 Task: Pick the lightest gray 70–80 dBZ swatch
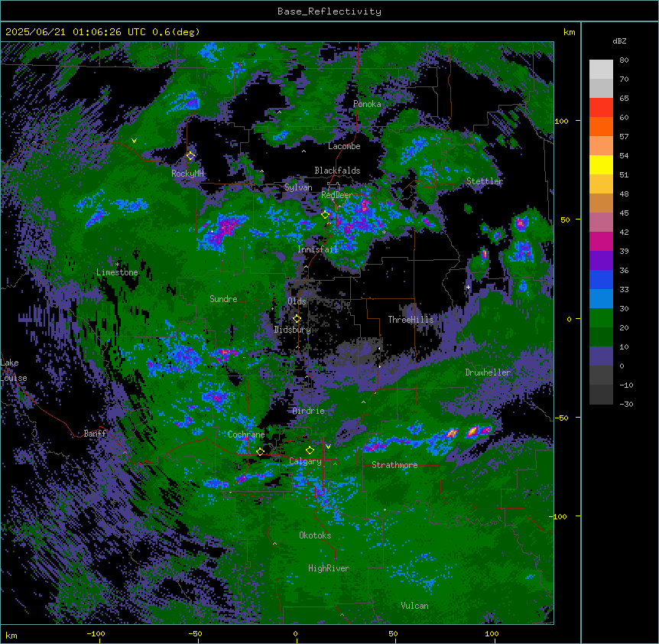click(601, 70)
